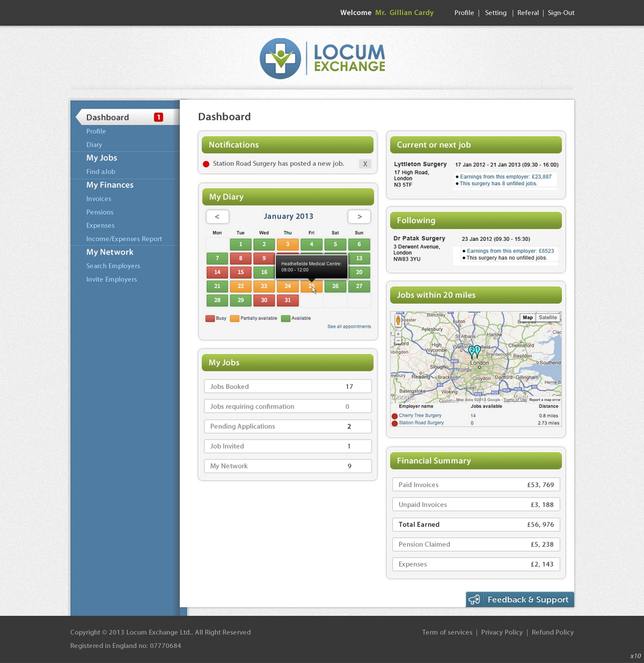This screenshot has height=663, width=644.
Task: Go to previous month in diary
Action: (217, 217)
